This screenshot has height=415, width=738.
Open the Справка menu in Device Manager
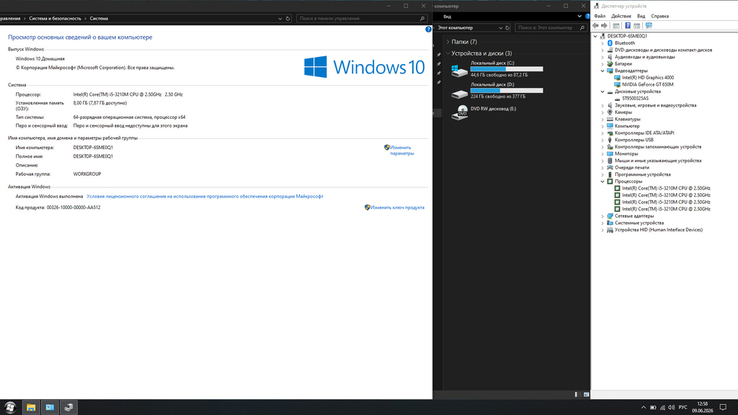[660, 16]
